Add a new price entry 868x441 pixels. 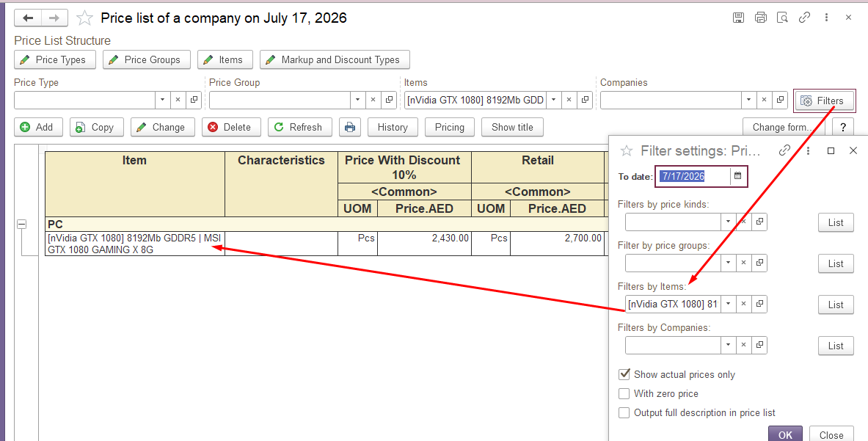coord(38,127)
